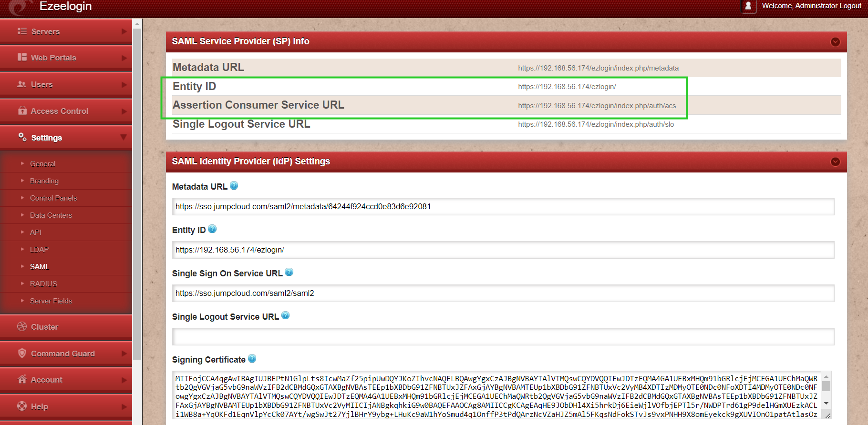Screen dimensions: 868x425
Task: Open help tooltip for Single Logout Service URL
Action: pyautogui.click(x=285, y=315)
